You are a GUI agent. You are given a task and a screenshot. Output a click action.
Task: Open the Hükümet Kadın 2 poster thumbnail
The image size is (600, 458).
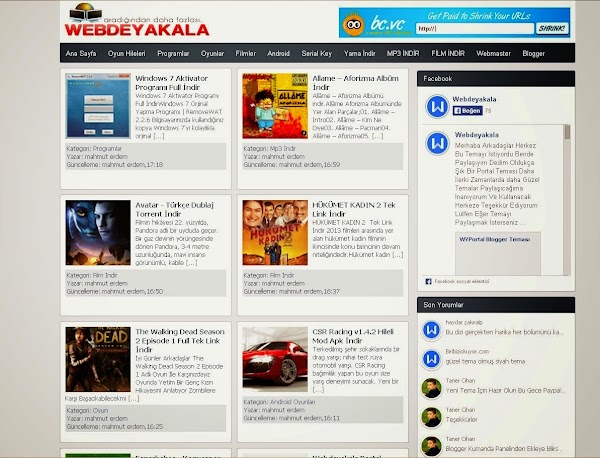[x=275, y=233]
